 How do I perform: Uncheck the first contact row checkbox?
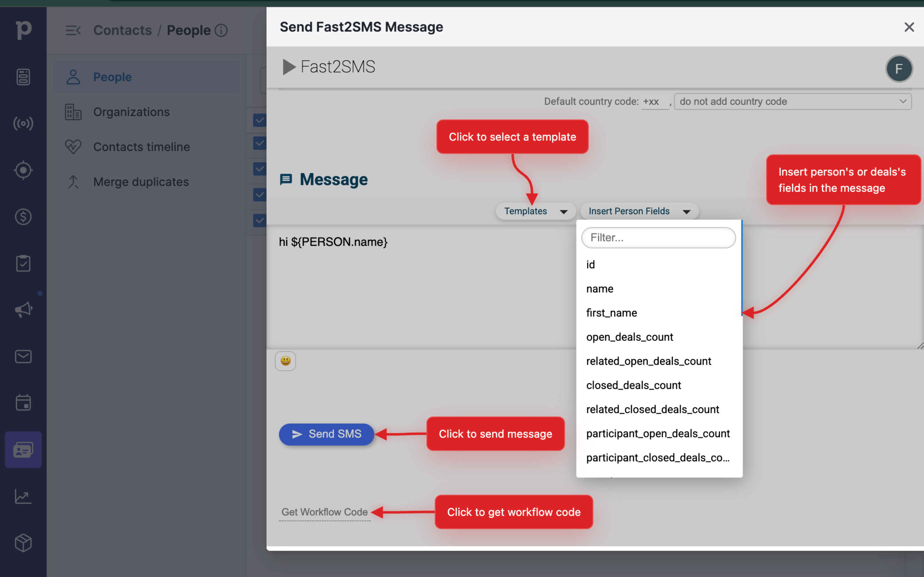click(259, 120)
